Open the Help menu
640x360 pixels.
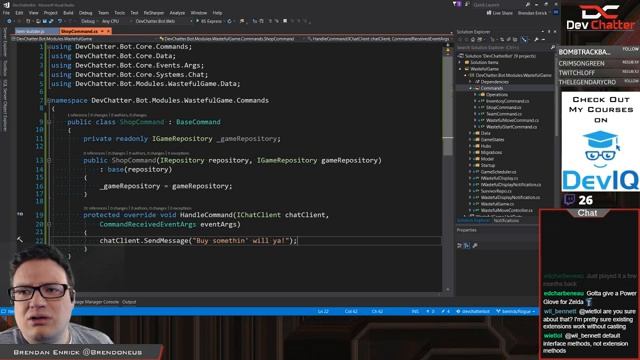click(x=218, y=13)
